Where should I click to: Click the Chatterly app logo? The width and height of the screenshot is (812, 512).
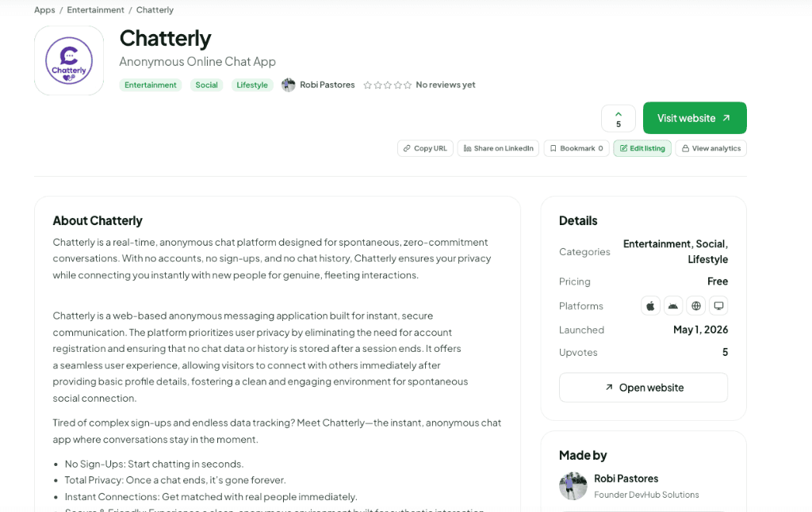click(x=69, y=60)
